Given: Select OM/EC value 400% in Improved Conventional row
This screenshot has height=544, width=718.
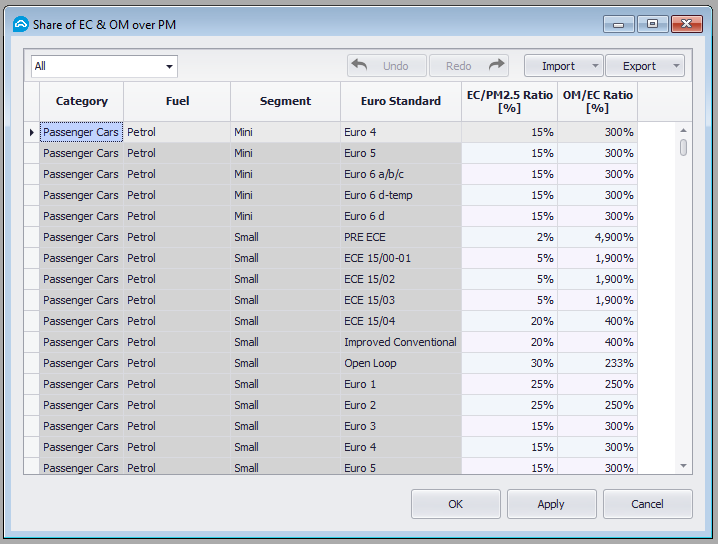Looking at the screenshot, I should click(x=598, y=342).
